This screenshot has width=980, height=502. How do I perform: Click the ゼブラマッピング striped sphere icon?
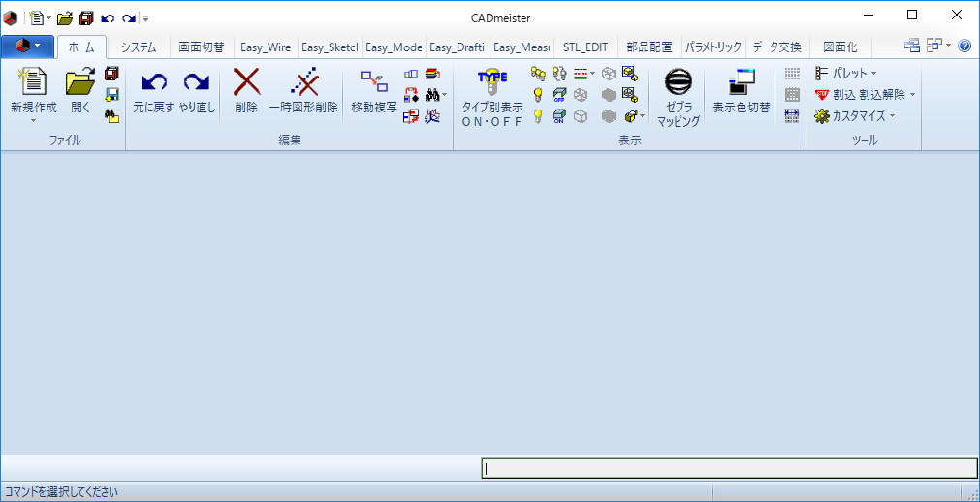(x=679, y=81)
